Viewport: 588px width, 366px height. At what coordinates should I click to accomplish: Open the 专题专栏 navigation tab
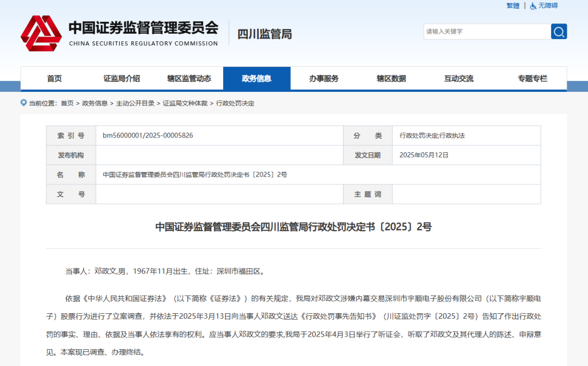pyautogui.click(x=532, y=78)
